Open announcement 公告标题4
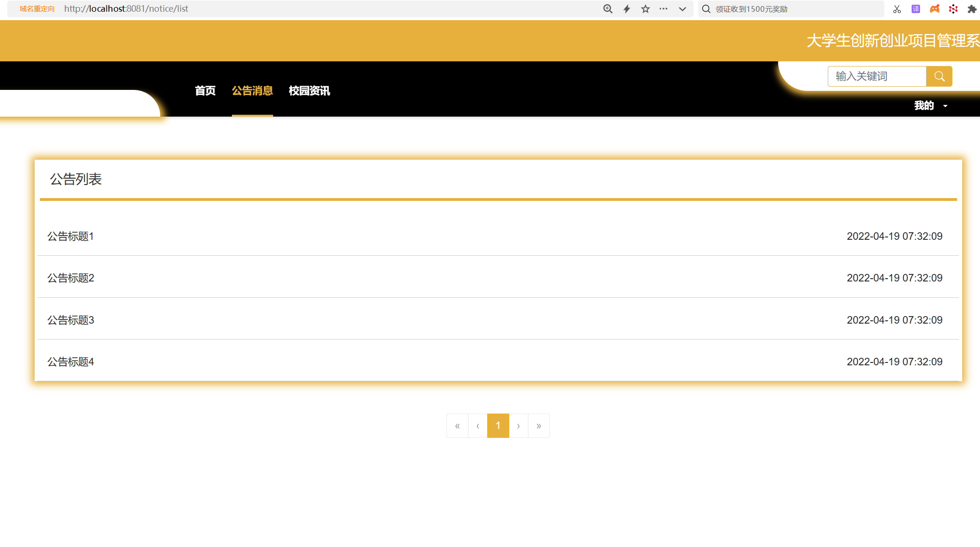 click(x=71, y=362)
